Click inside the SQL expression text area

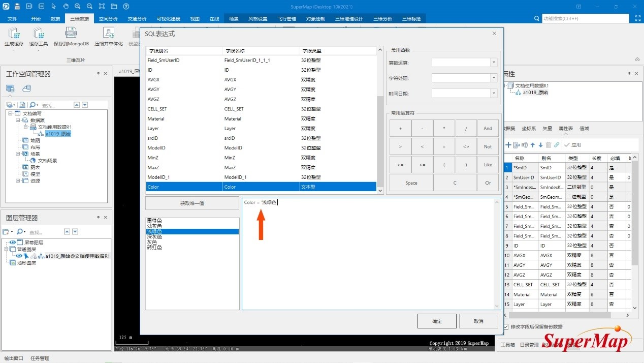pos(371,254)
